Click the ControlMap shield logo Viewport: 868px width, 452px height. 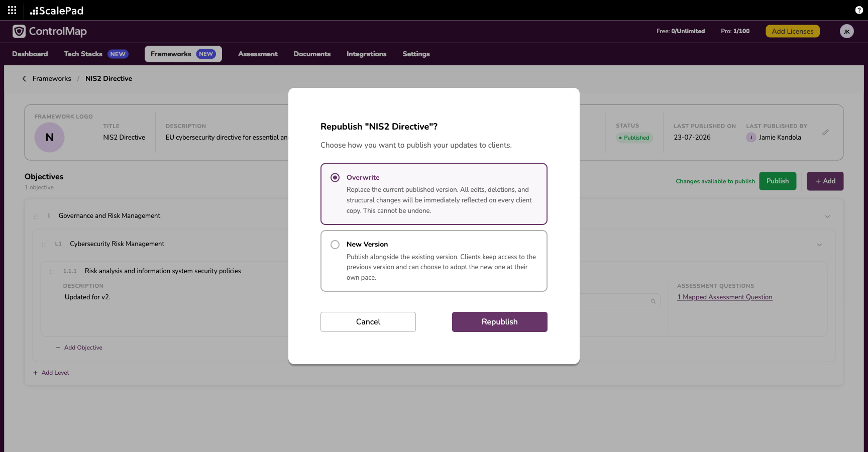pyautogui.click(x=19, y=31)
